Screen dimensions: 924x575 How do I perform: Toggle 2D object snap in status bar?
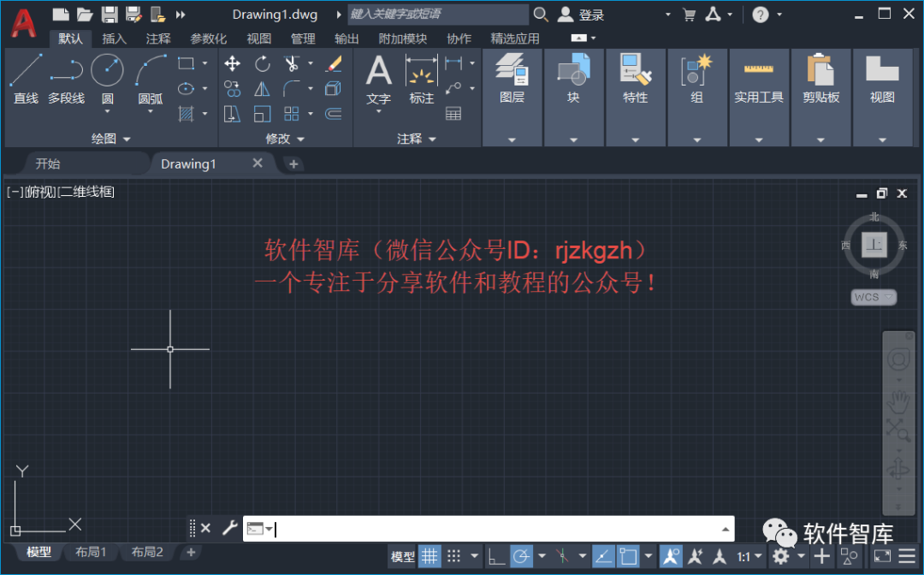click(x=628, y=555)
